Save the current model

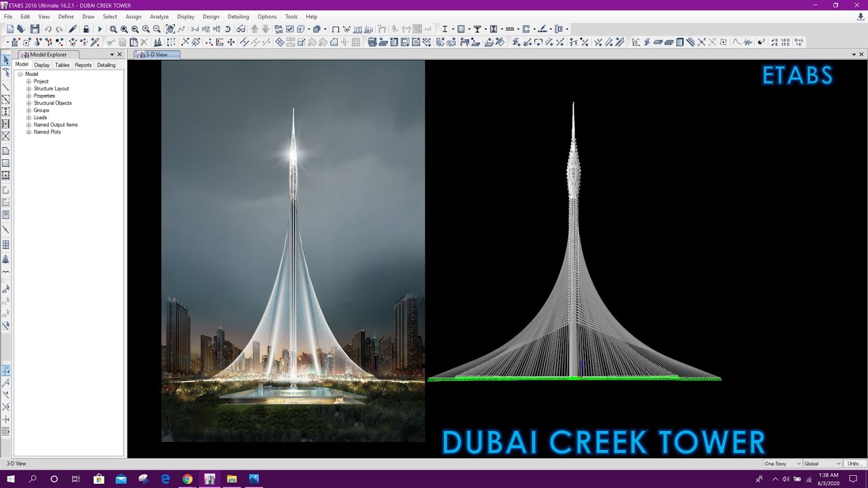35,28
